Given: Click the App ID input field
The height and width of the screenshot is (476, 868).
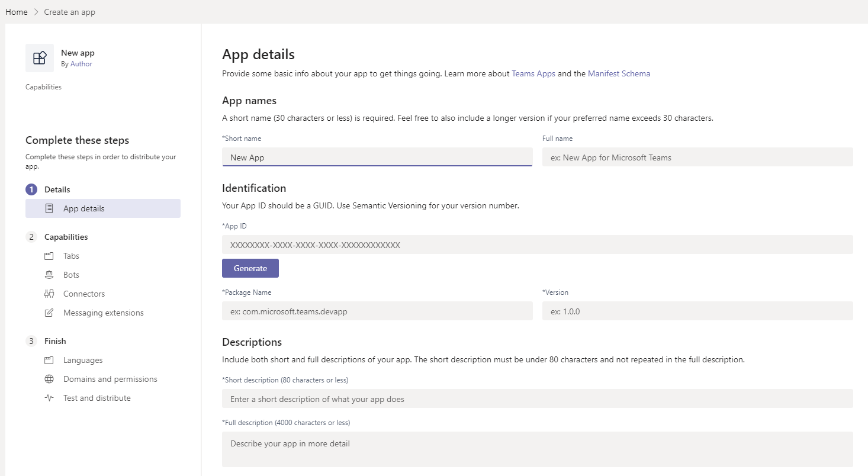Looking at the screenshot, I should 538,245.
